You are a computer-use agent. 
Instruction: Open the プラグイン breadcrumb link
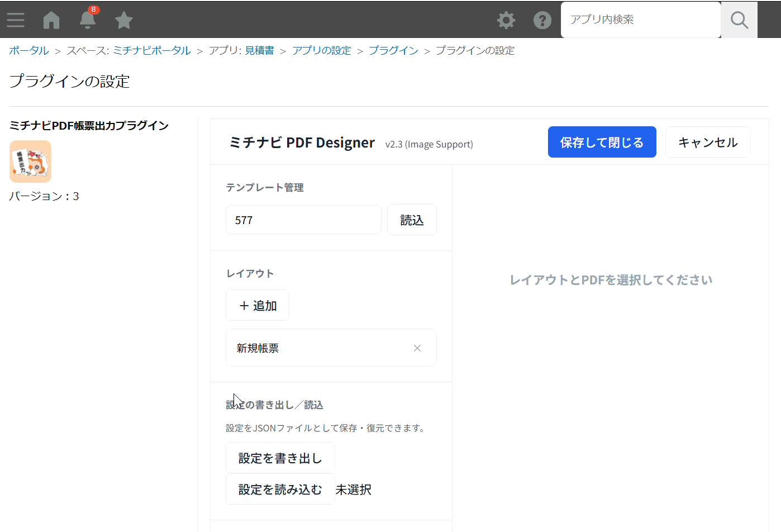393,51
